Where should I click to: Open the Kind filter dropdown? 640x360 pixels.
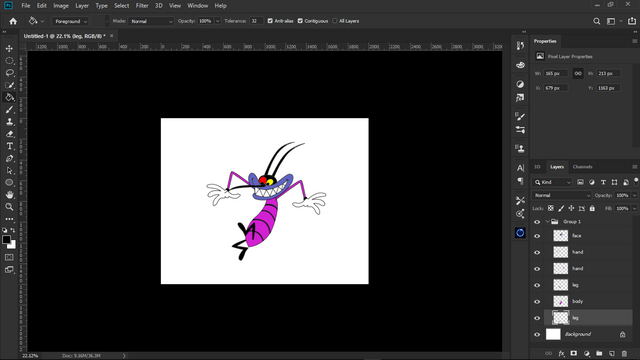coord(553,182)
